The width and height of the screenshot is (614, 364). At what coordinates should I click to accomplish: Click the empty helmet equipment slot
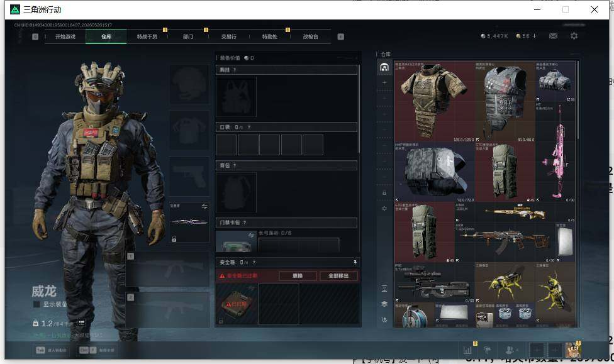pyautogui.click(x=189, y=84)
